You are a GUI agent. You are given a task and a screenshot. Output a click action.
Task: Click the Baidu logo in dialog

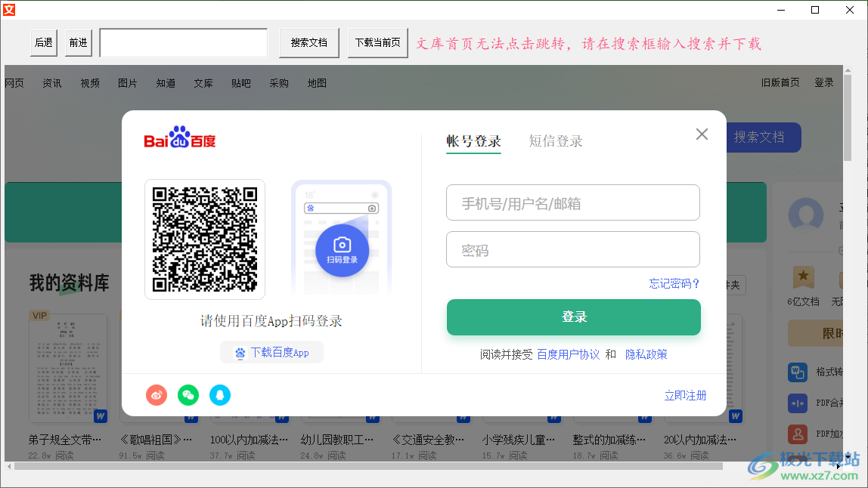tap(180, 137)
